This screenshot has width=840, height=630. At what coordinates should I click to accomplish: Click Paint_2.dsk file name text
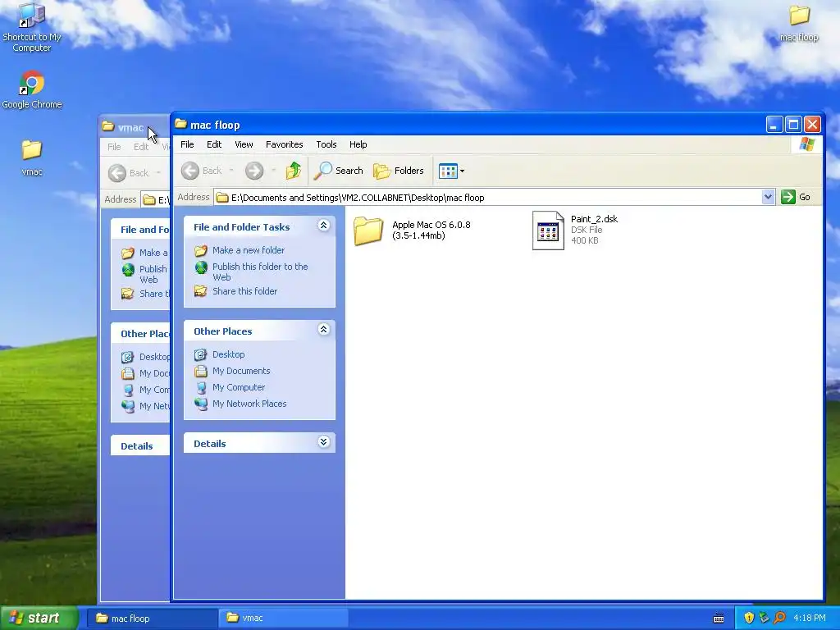coord(594,218)
